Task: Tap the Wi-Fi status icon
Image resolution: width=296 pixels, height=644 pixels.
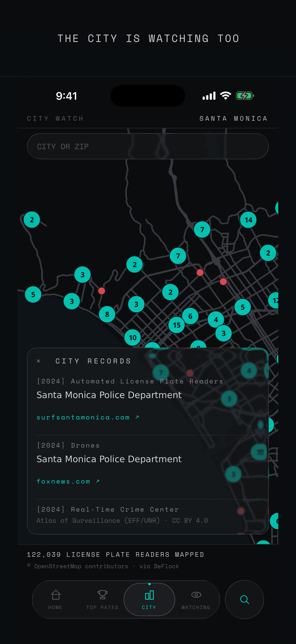Action: coord(225,96)
